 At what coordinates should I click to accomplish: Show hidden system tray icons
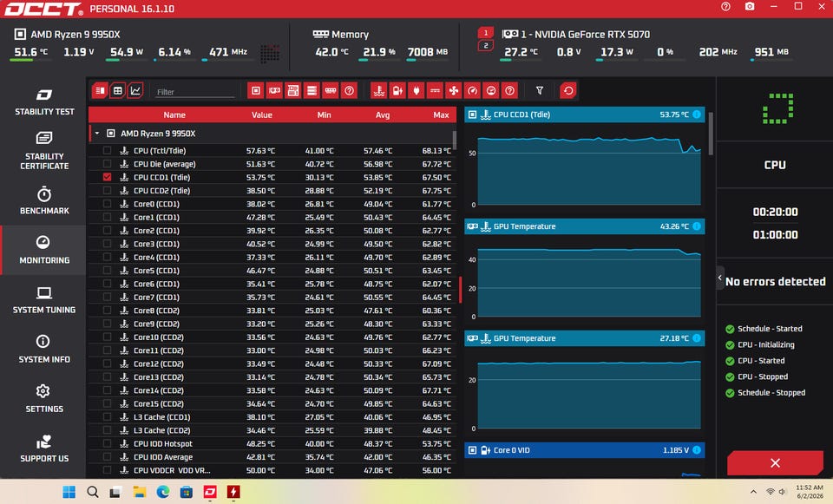point(753,492)
